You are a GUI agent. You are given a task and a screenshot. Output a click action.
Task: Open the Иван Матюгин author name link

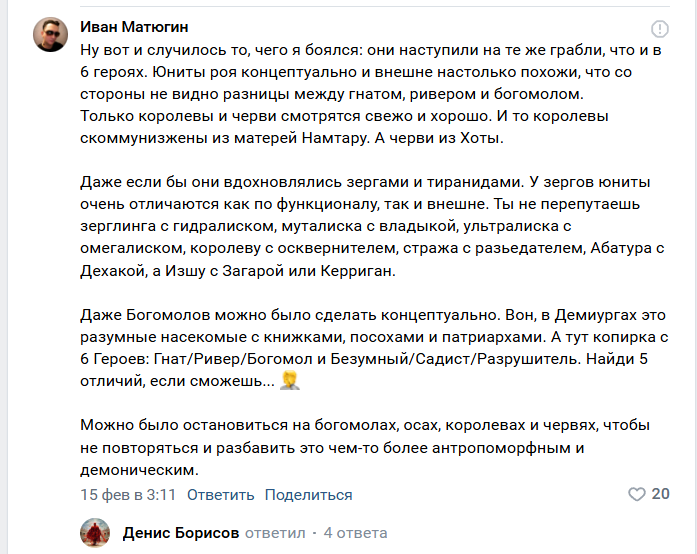click(x=134, y=27)
